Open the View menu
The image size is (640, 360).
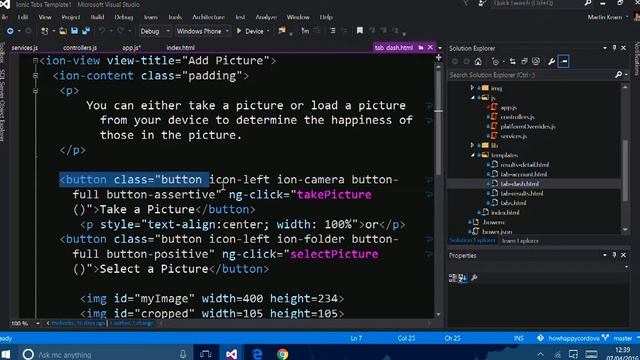click(45, 17)
